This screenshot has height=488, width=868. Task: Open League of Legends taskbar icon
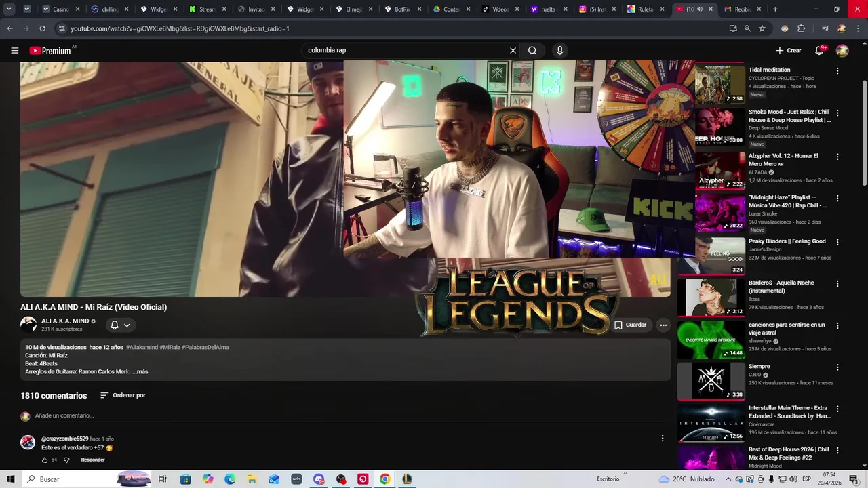407,479
